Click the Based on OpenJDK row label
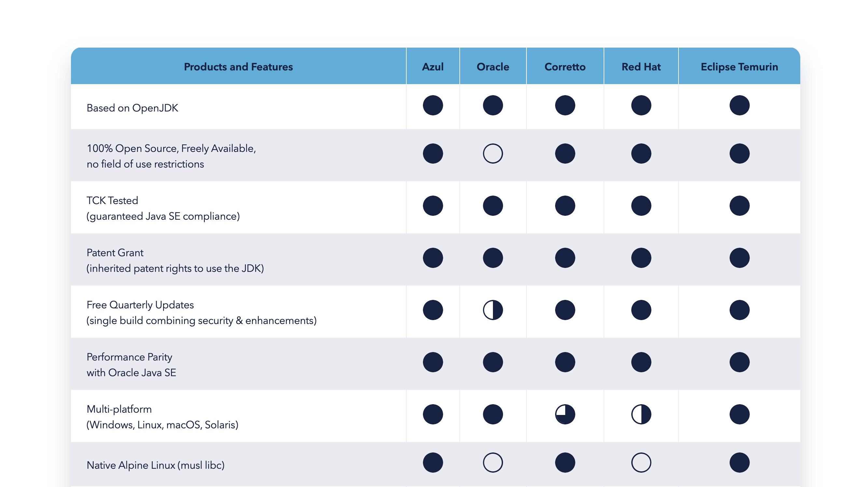Image resolution: width=868 pixels, height=487 pixels. 133,108
